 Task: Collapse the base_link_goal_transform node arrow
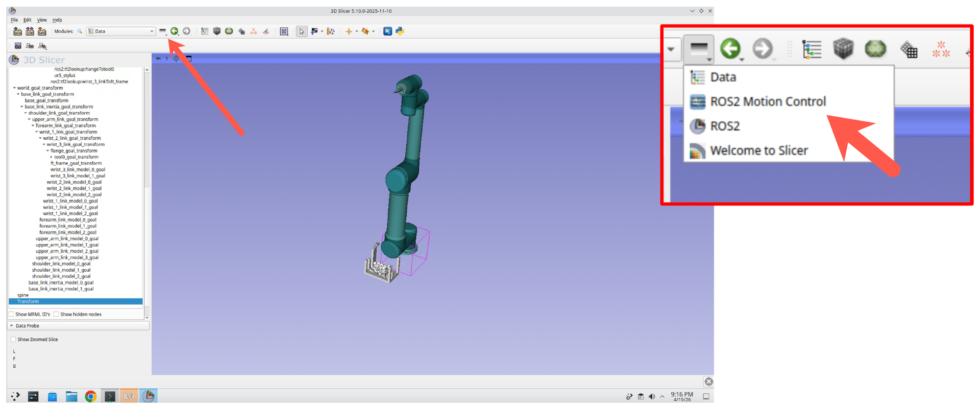point(18,94)
